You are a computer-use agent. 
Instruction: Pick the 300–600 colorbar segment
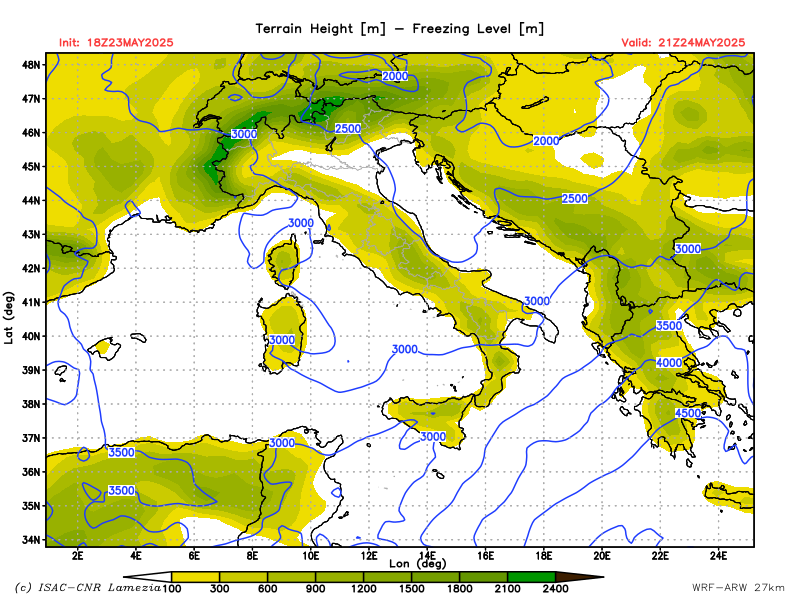(243, 577)
